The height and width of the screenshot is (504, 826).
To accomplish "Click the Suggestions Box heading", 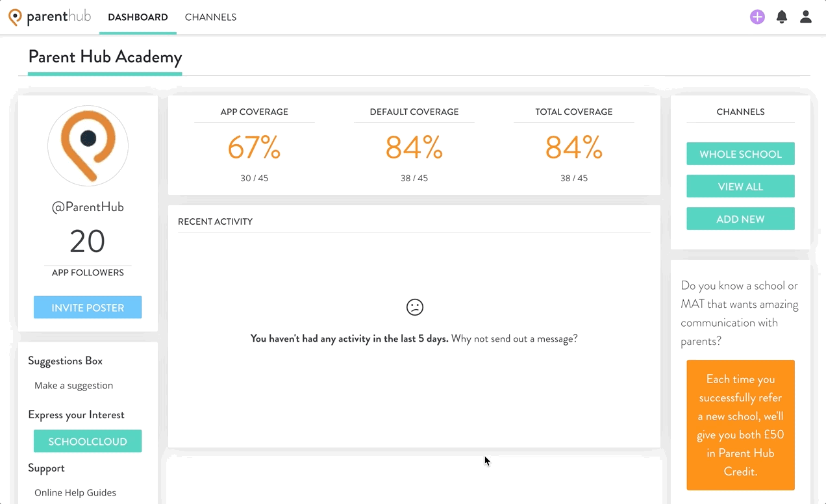I will (66, 360).
